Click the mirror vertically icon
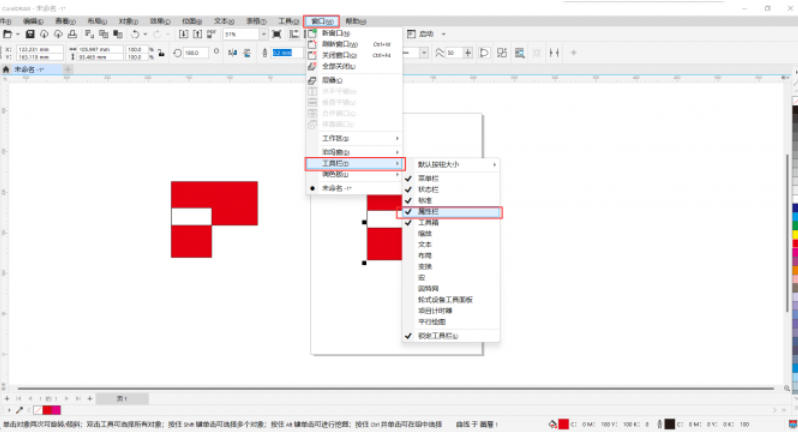Viewport: 798px width, 432px height. [247, 53]
